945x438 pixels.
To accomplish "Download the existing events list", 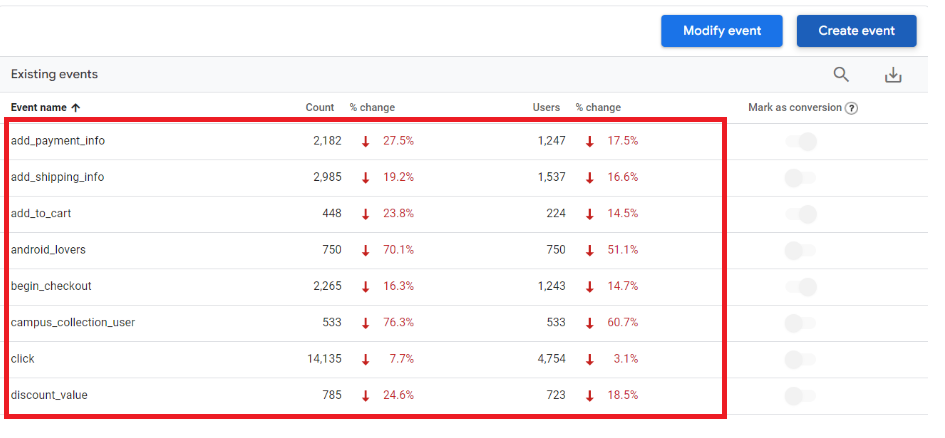I will (x=893, y=75).
